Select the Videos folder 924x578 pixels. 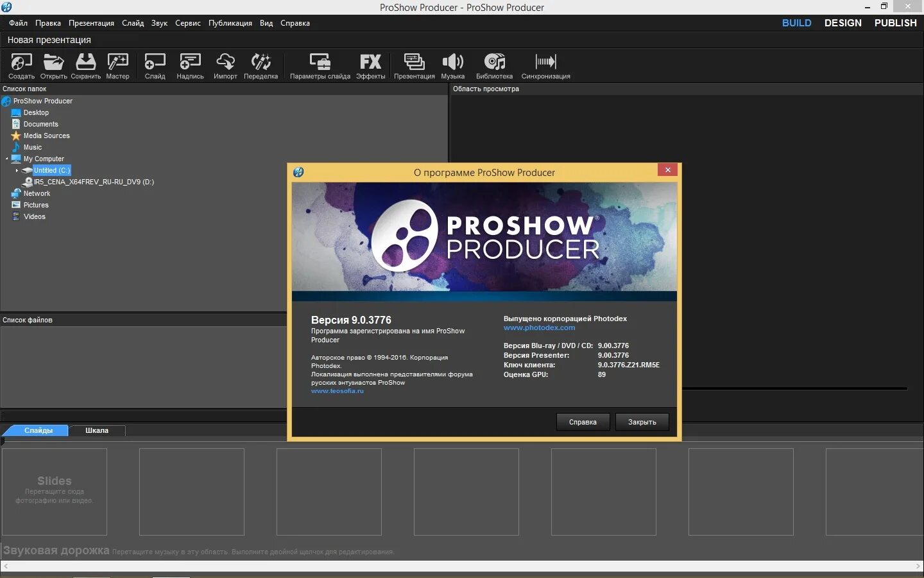pyautogui.click(x=34, y=216)
